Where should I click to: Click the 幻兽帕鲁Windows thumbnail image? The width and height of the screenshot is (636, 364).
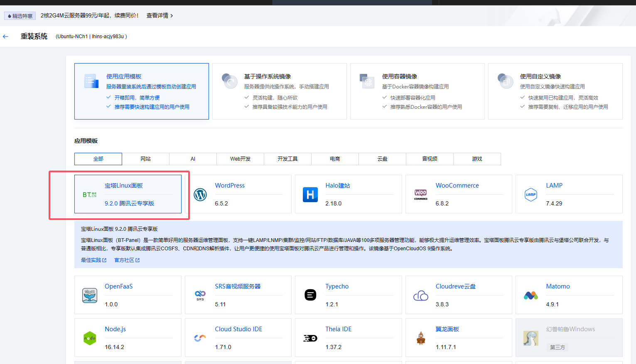tap(531, 338)
